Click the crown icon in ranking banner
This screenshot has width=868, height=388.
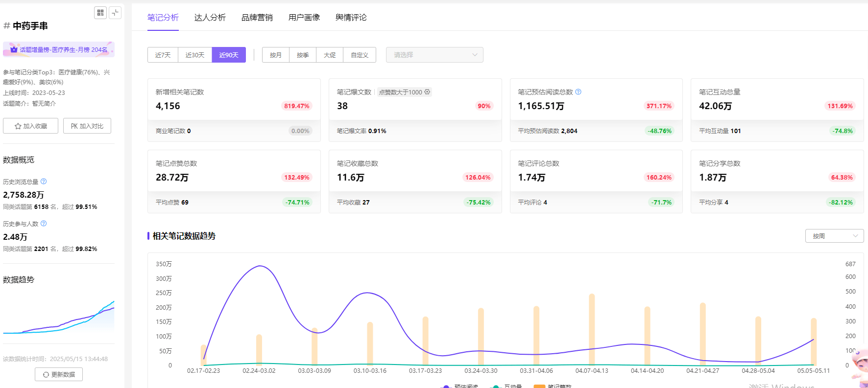[x=14, y=49]
